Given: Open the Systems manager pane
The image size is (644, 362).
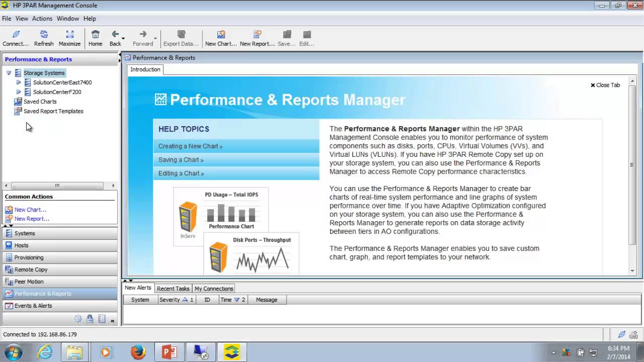Looking at the screenshot, I should click(60, 233).
